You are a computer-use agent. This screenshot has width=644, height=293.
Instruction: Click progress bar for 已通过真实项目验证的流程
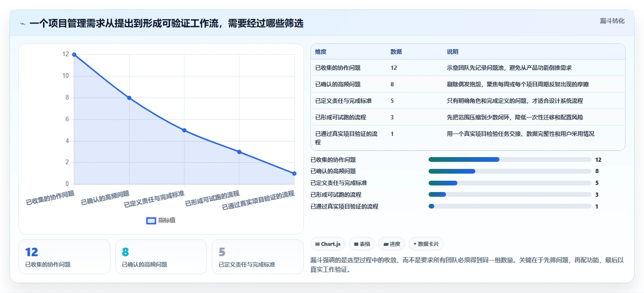510,206
